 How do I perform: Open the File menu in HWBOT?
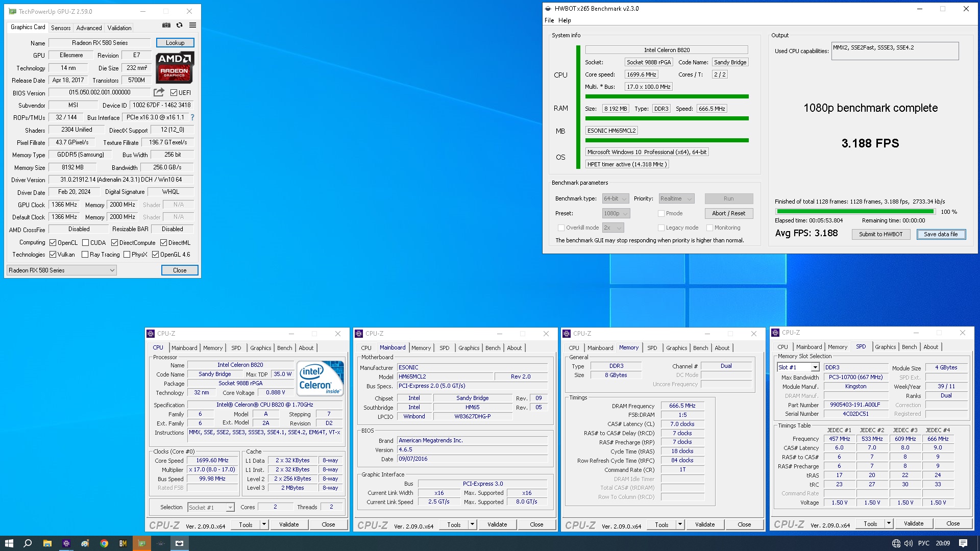pos(549,20)
